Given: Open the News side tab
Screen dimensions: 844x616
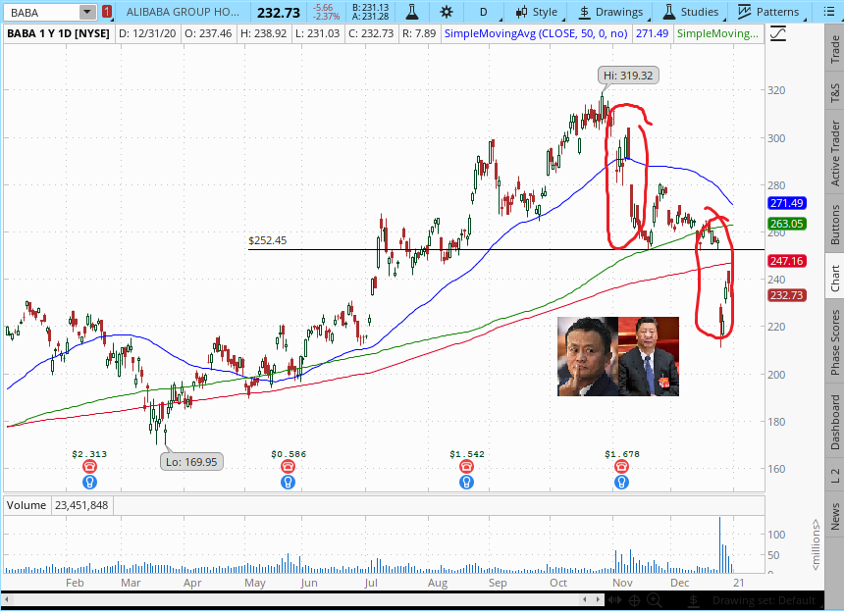Looking at the screenshot, I should [835, 517].
